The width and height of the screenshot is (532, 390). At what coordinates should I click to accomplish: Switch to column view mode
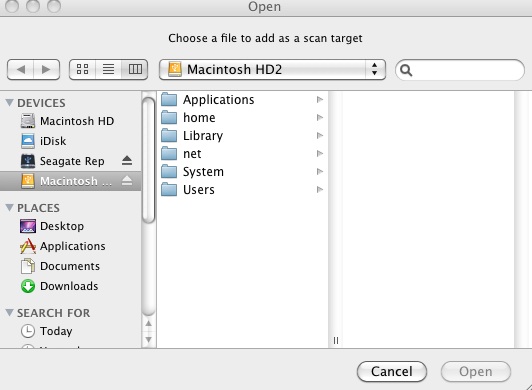tap(135, 70)
